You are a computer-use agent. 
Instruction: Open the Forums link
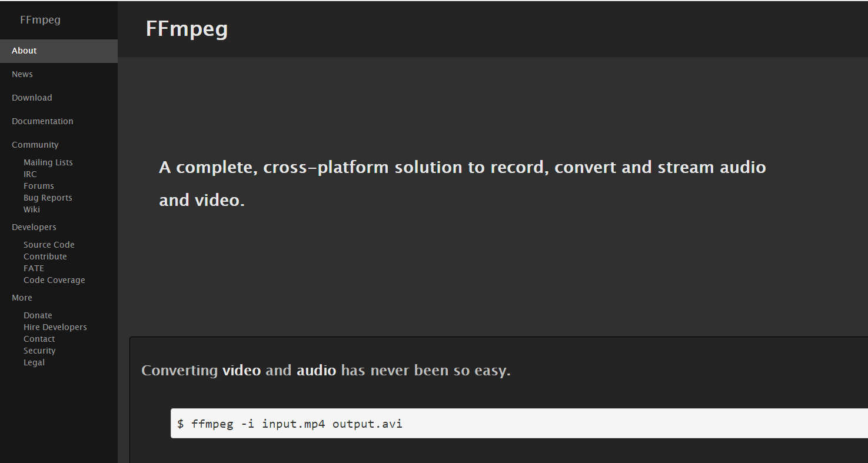[39, 186]
